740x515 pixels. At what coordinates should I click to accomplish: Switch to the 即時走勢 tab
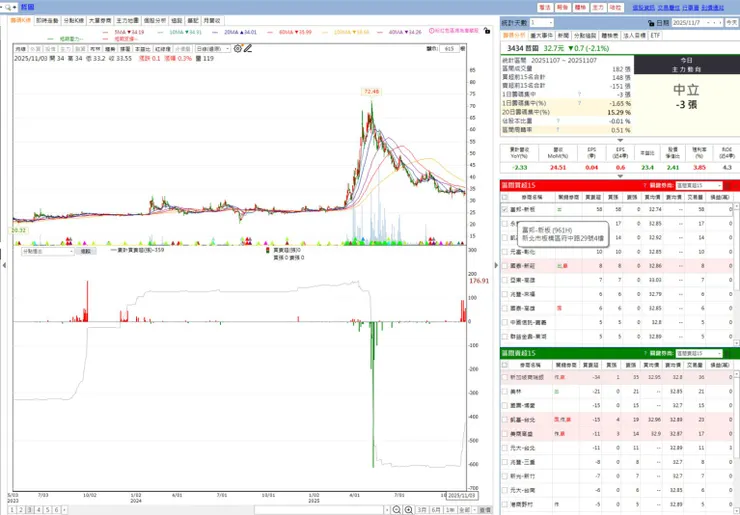pos(47,20)
